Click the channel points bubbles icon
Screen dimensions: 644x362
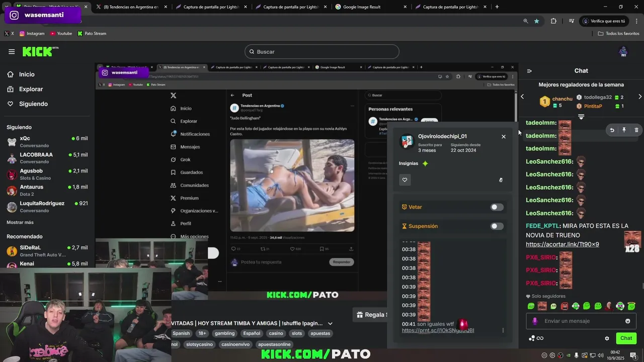[x=531, y=338]
